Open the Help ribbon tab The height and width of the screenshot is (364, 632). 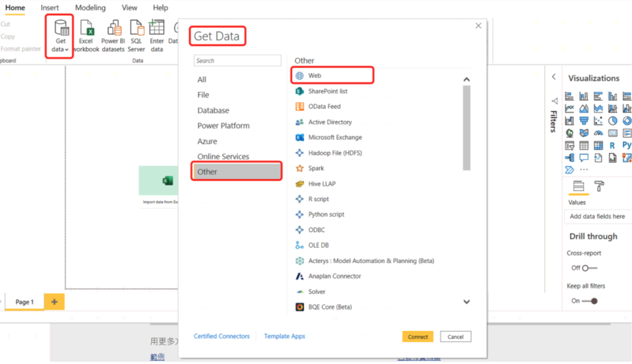pyautogui.click(x=161, y=7)
